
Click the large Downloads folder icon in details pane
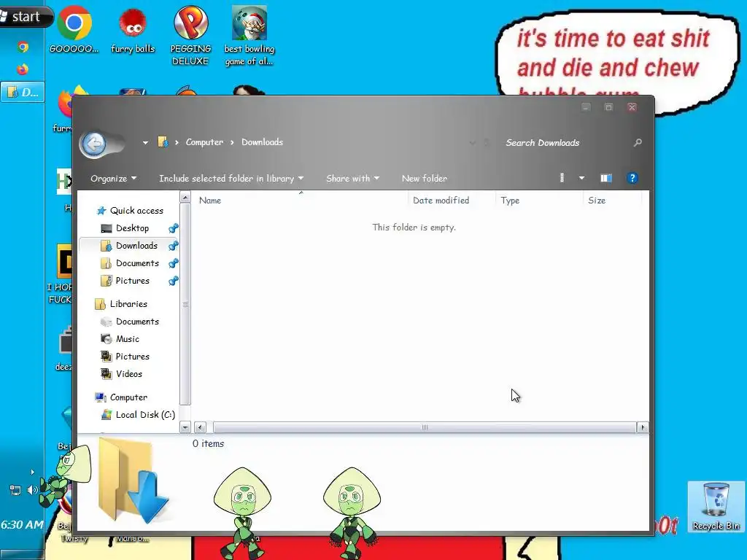[x=133, y=480]
